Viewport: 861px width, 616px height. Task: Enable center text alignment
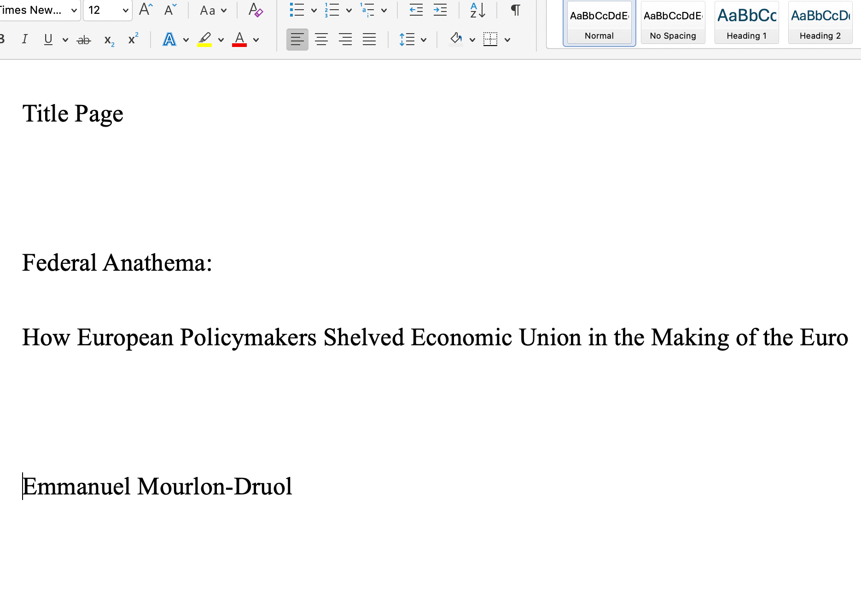coord(321,40)
